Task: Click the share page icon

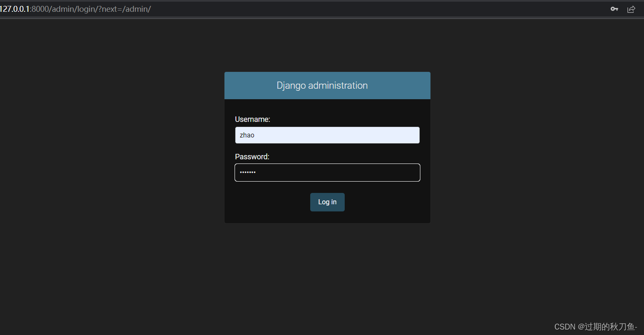Action: click(631, 9)
